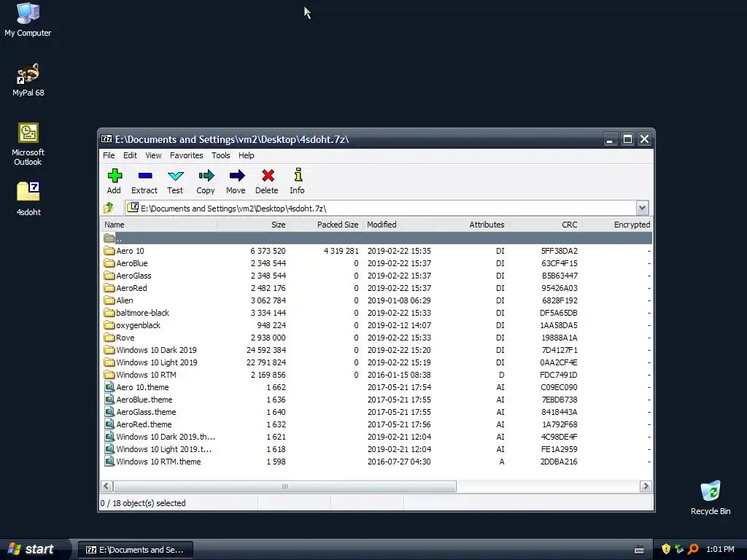Open My Computer desktop icon
The width and height of the screenshot is (747, 560).
[x=28, y=20]
